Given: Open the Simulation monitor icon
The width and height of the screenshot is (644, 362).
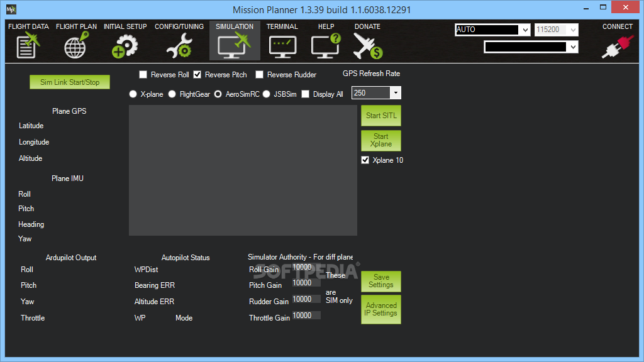Looking at the screenshot, I should click(x=235, y=45).
